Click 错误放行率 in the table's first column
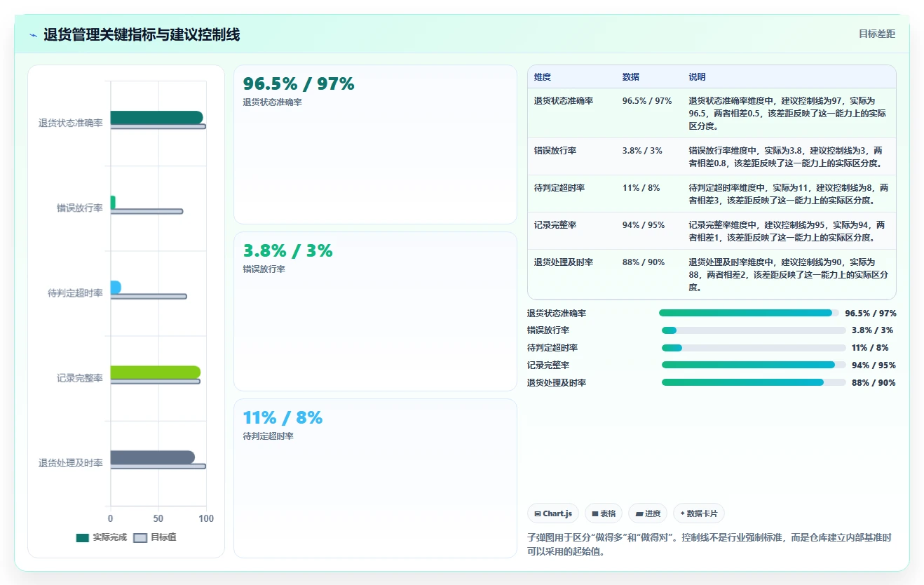The image size is (924, 585). click(555, 151)
